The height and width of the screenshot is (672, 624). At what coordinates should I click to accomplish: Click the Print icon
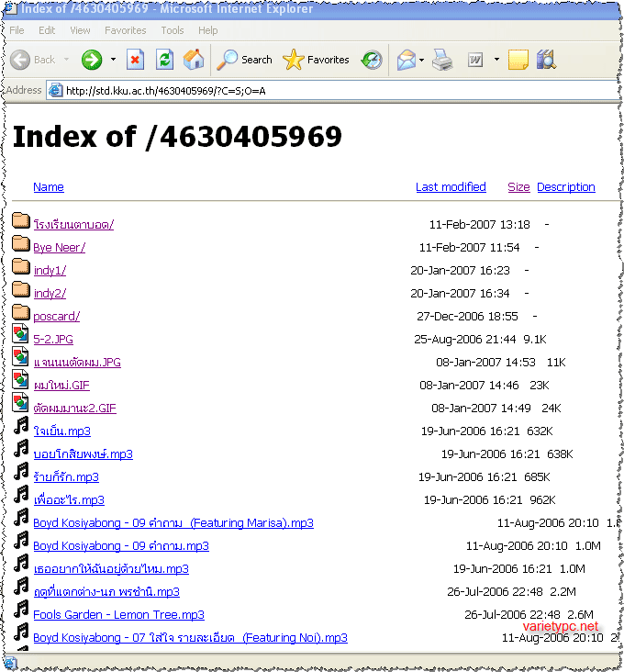tap(442, 60)
